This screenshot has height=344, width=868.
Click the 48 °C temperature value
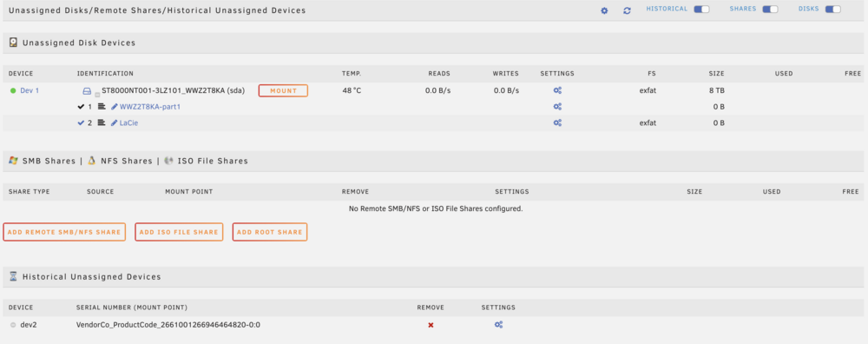352,91
